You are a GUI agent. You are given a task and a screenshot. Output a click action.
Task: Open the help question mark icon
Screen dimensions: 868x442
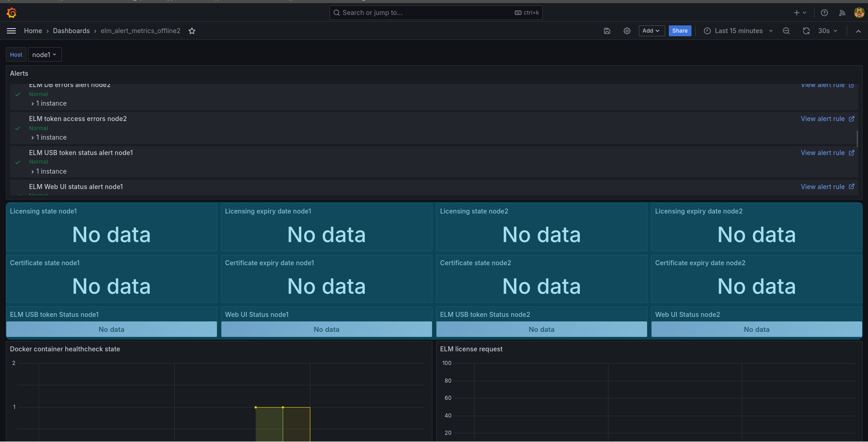point(824,13)
